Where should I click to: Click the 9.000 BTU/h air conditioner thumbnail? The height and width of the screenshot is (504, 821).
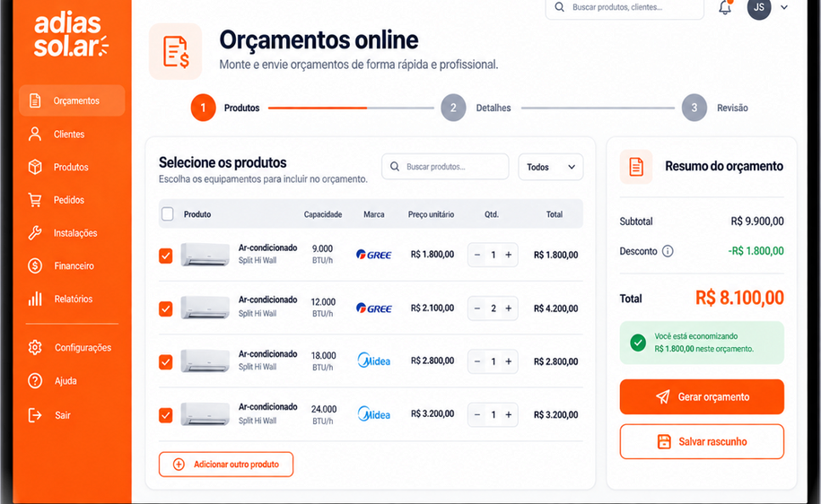pos(205,255)
